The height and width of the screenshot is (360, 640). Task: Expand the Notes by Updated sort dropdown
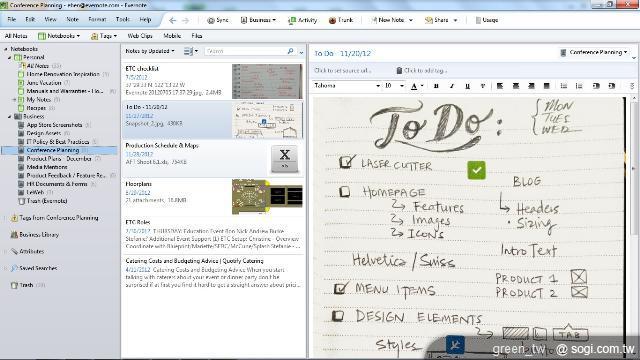pyautogui.click(x=150, y=51)
